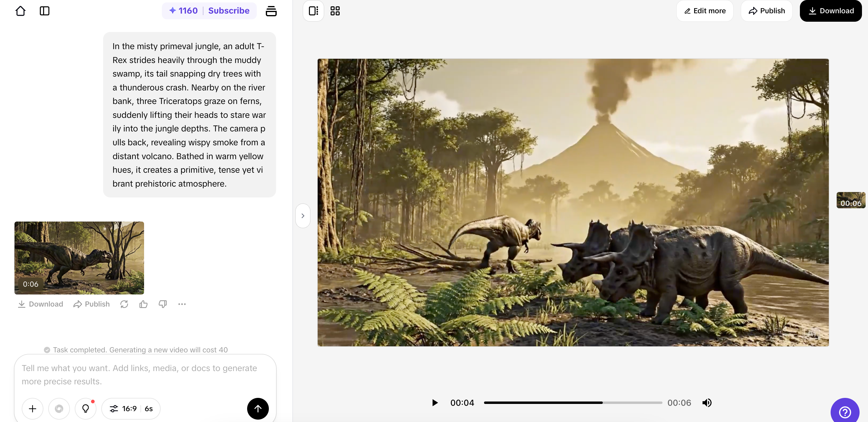The width and height of the screenshot is (868, 422).
Task: Click the Subscribe link
Action: click(x=229, y=11)
